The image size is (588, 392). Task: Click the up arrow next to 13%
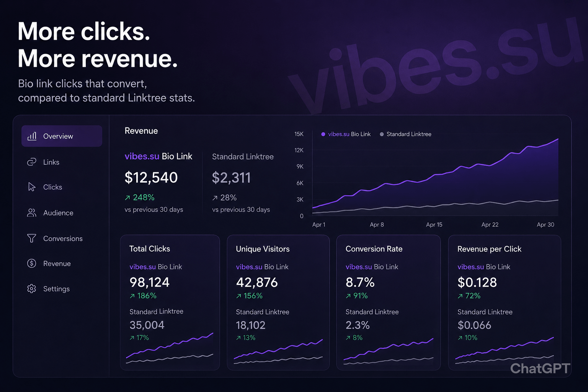pos(238,338)
